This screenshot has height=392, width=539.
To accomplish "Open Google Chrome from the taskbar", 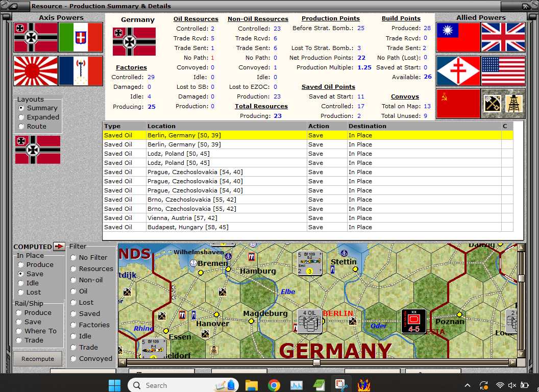I will pyautogui.click(x=274, y=385).
